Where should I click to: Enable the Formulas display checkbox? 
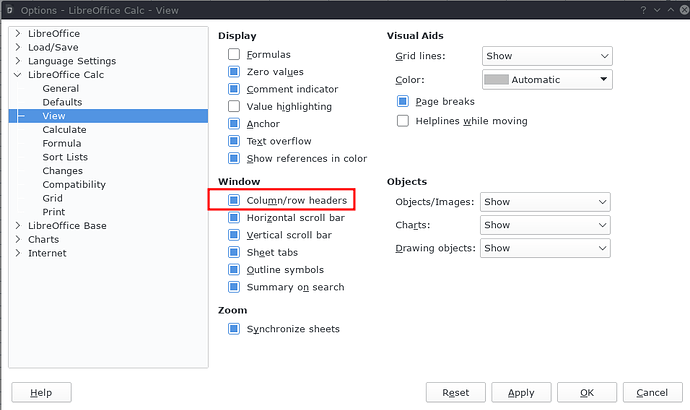[x=234, y=54]
